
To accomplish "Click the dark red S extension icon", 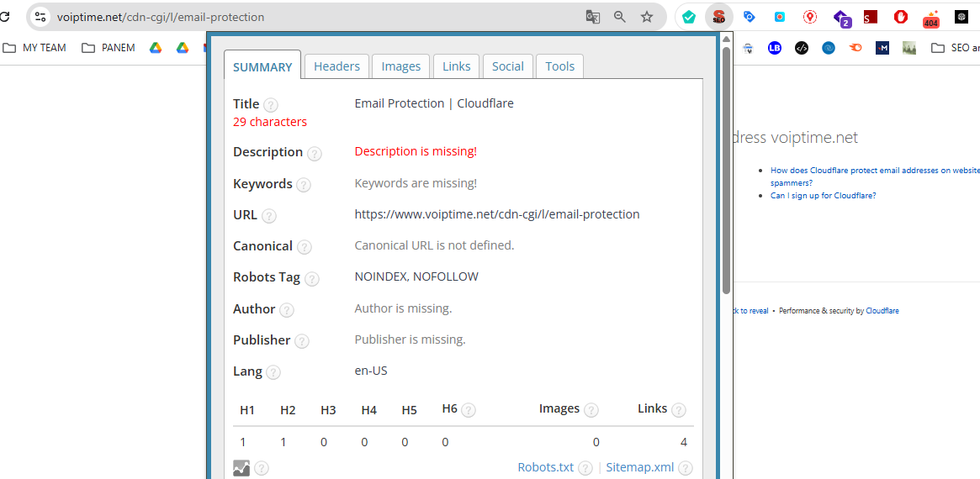I will pos(871,17).
